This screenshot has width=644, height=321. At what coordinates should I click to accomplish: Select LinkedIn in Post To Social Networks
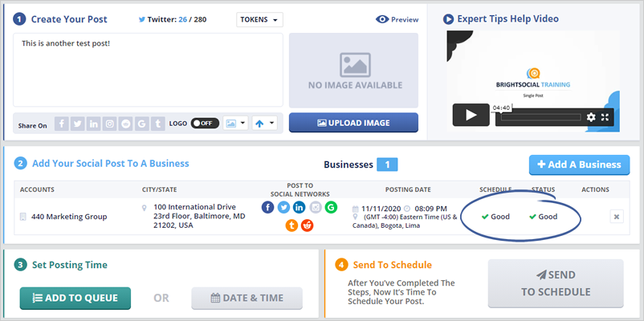pos(299,208)
